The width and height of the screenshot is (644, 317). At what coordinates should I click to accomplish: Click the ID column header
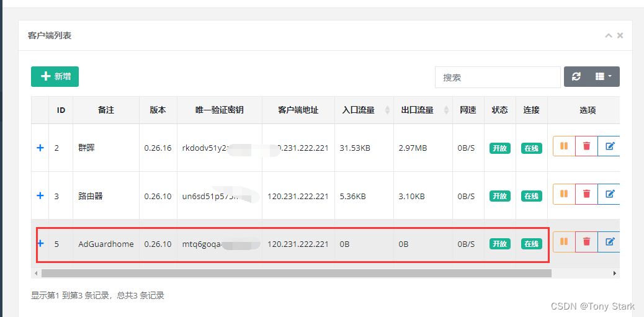61,110
